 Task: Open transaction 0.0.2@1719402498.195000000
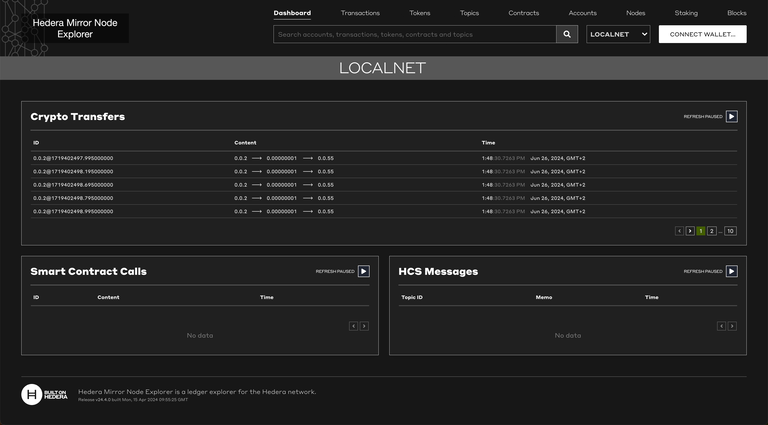click(x=73, y=171)
